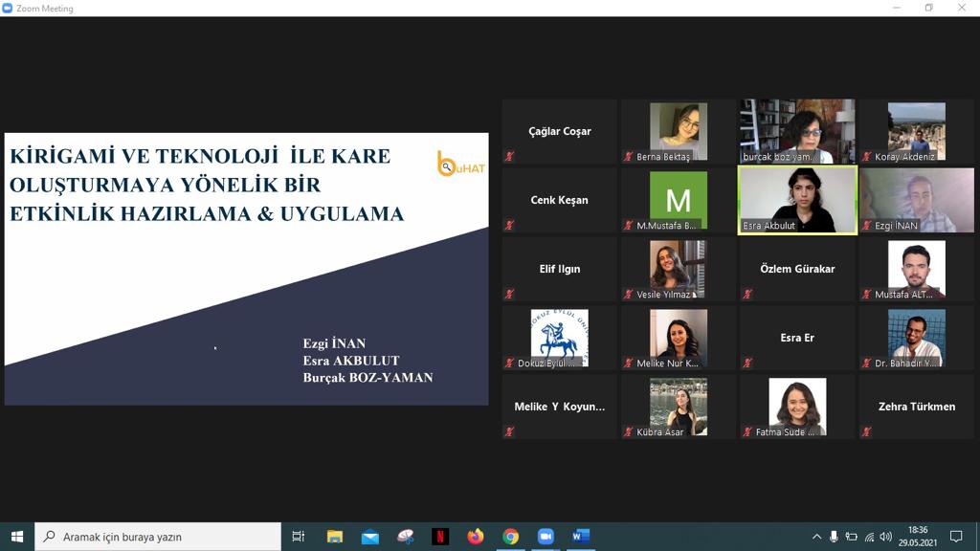
Task: Select Elif Ilgın participant tile
Action: pos(559,269)
